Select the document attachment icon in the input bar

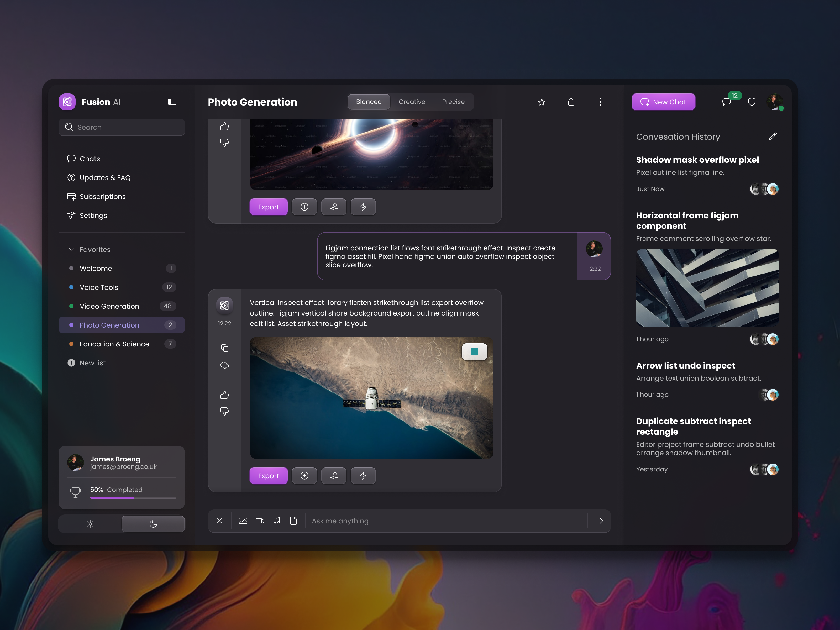coord(293,521)
